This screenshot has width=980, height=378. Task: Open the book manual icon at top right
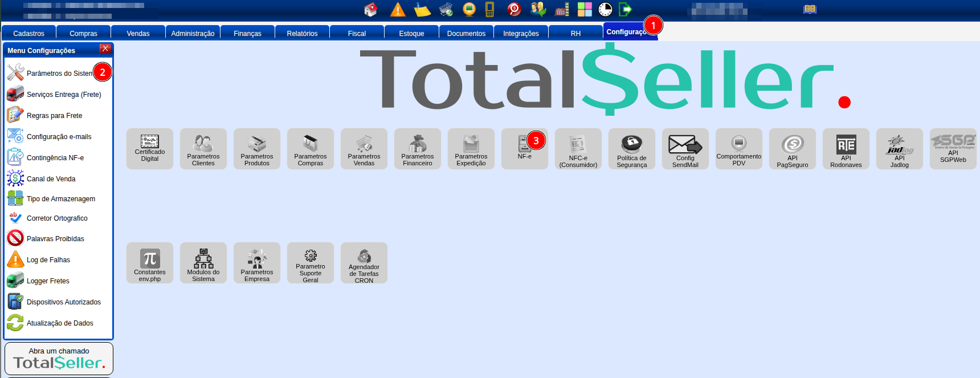(x=810, y=9)
